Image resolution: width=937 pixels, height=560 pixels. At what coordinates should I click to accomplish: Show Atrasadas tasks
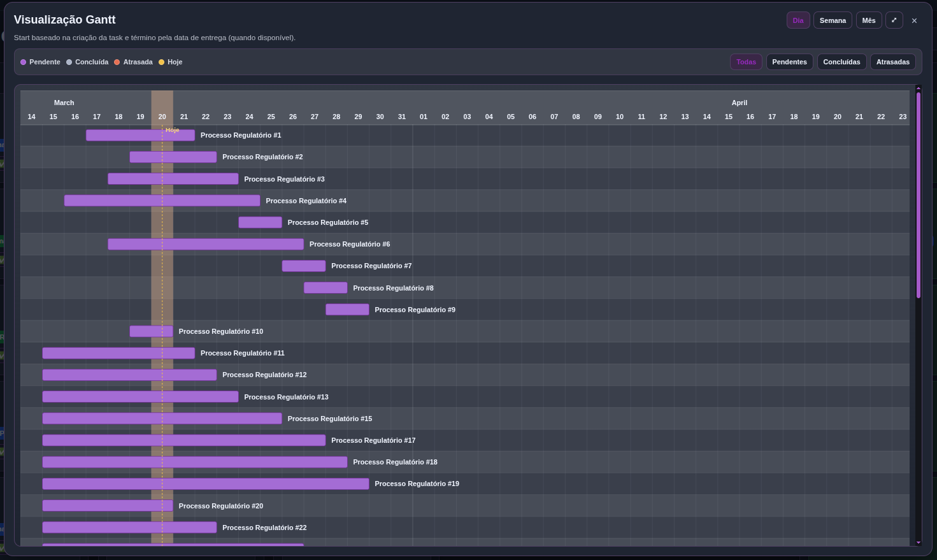tap(892, 62)
